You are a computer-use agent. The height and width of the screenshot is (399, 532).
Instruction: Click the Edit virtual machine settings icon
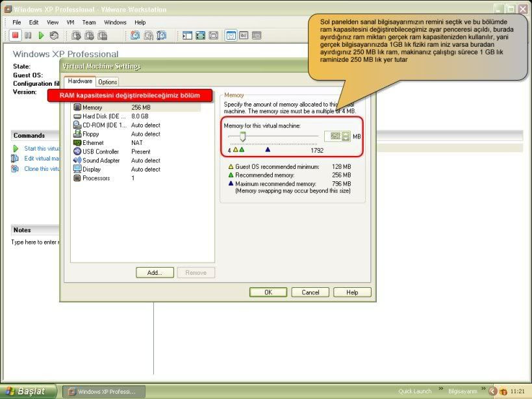tap(15, 159)
